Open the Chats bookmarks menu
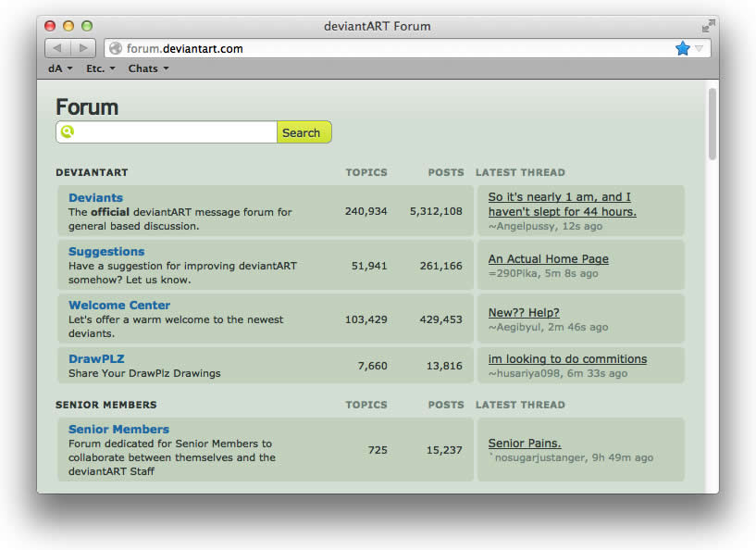The image size is (756, 550). pos(148,69)
